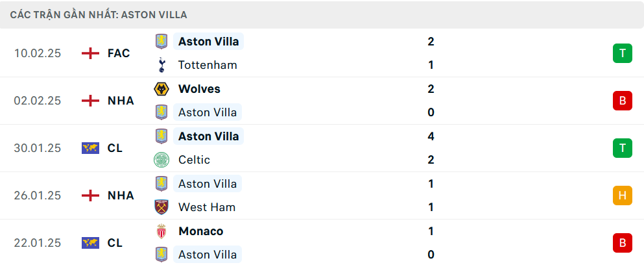Click Champions League icon on 30.01.25 row
This screenshot has height=265, width=644.
pyautogui.click(x=90, y=148)
